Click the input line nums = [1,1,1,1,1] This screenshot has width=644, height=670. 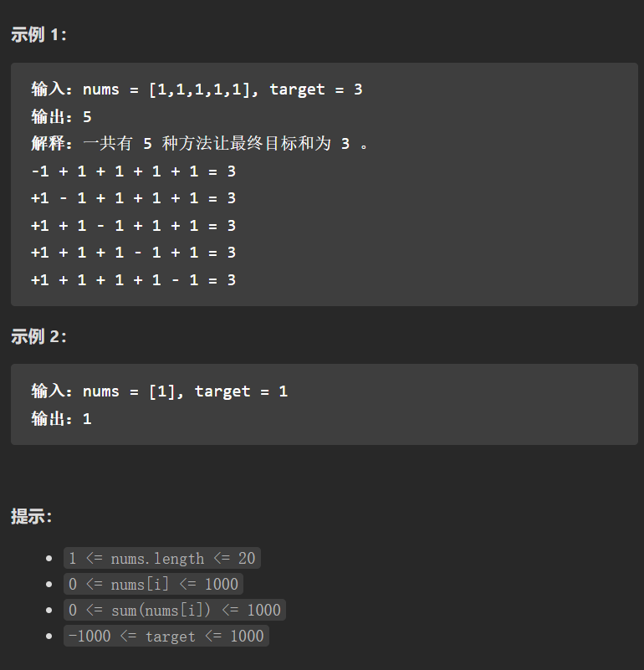(x=197, y=90)
